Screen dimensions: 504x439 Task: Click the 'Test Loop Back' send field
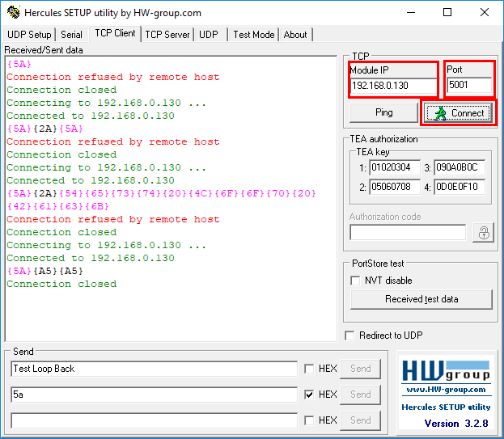coord(155,369)
